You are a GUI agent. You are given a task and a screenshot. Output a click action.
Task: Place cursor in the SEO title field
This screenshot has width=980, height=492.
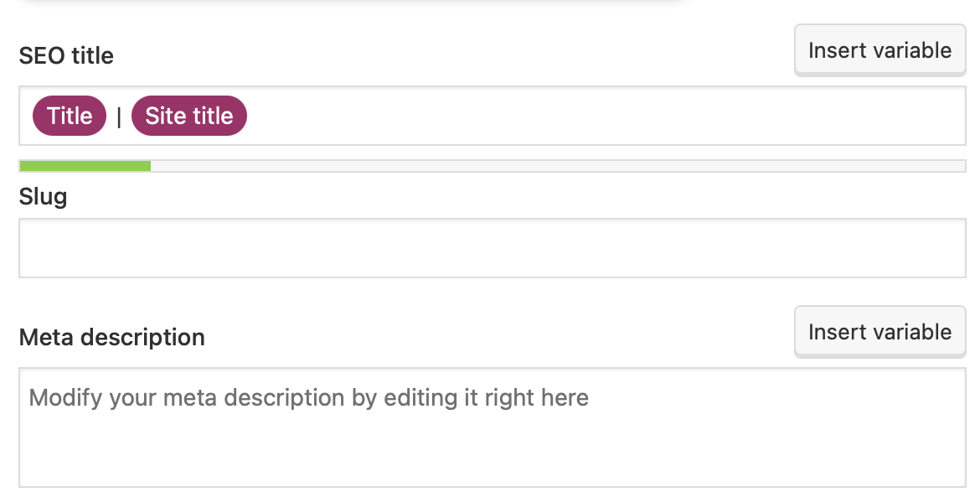click(x=503, y=116)
